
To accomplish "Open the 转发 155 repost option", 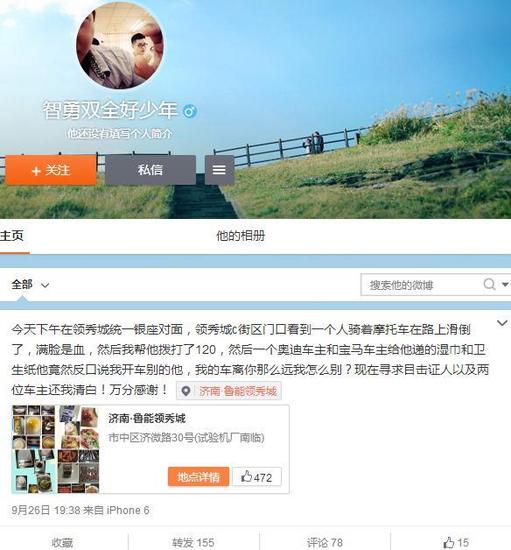I will pos(193,542).
